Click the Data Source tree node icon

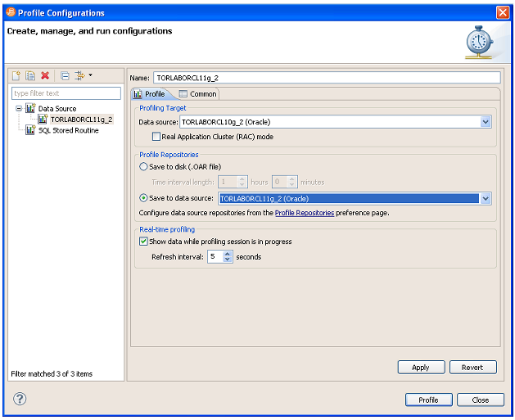[x=30, y=108]
